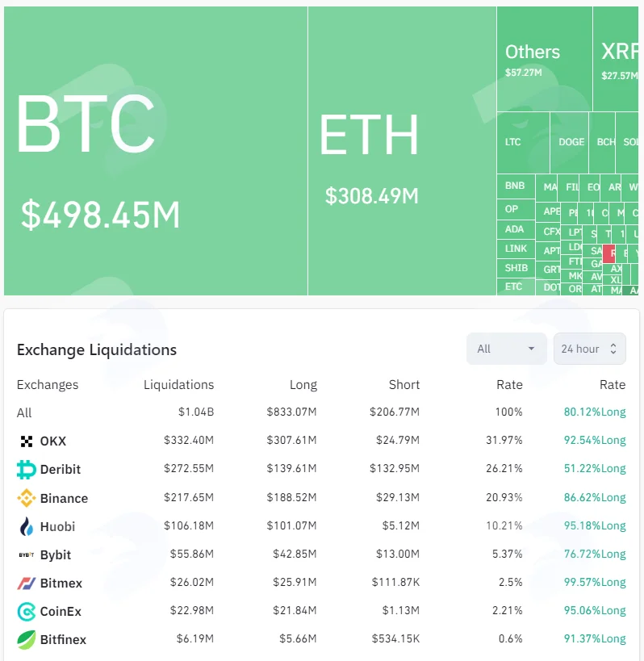This screenshot has height=661, width=644.
Task: Click the stepper arrows beside 24 hour
Action: pos(613,349)
